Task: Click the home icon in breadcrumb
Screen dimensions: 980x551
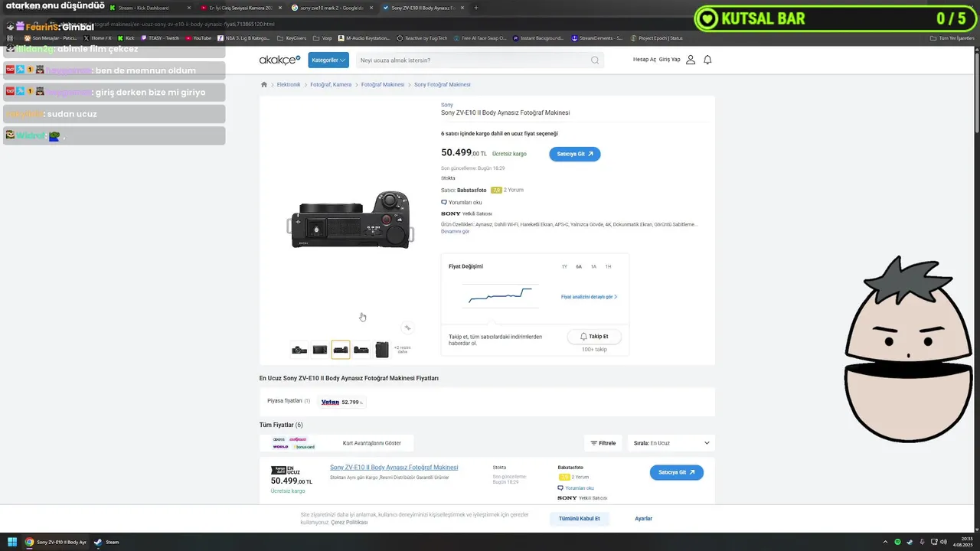Action: (x=264, y=85)
